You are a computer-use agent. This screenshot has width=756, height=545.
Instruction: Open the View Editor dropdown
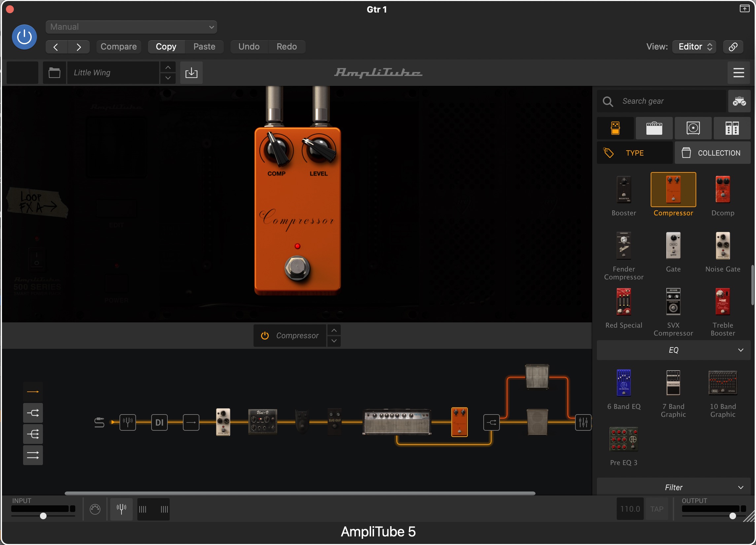tap(694, 47)
